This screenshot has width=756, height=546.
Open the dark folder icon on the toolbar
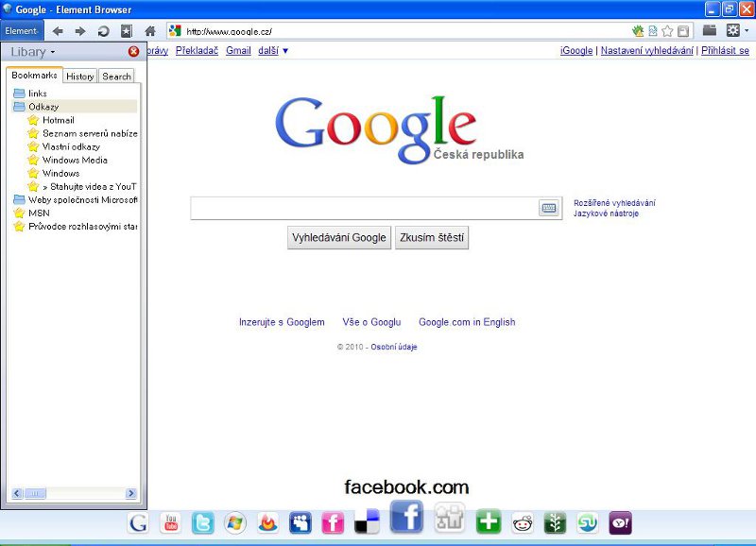point(710,31)
